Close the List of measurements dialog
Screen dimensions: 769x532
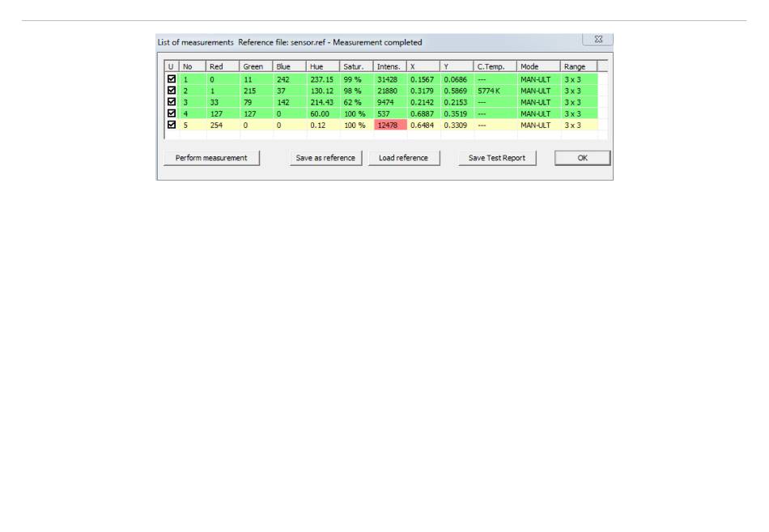pos(598,39)
